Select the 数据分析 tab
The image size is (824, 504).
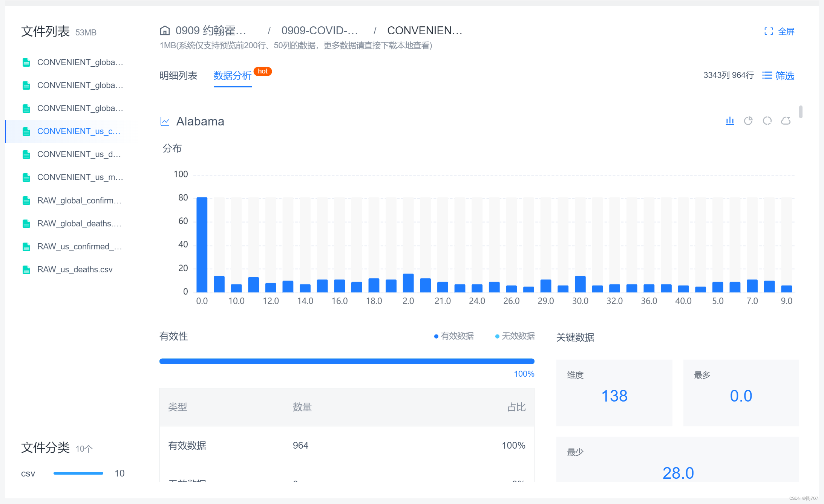(232, 76)
